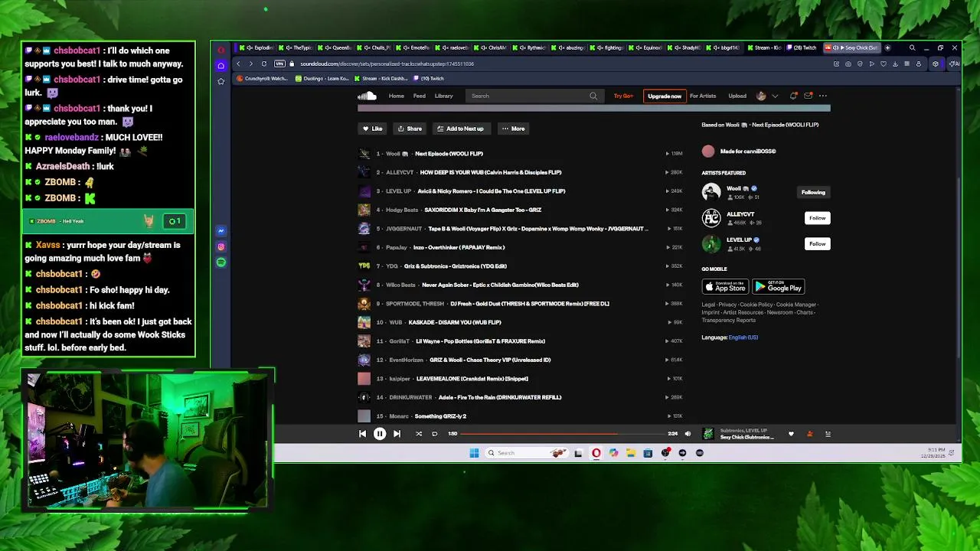
Task: Expand the profile dropdown chevron
Action: click(x=775, y=96)
